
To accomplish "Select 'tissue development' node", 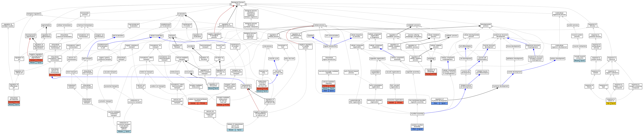I will 513,46.
